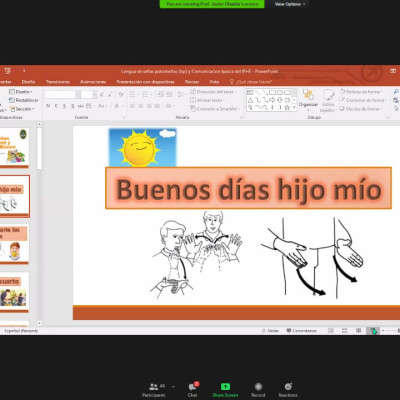The image size is (400, 400).
Task: Open the Diseño ribbon tab
Action: 28,82
